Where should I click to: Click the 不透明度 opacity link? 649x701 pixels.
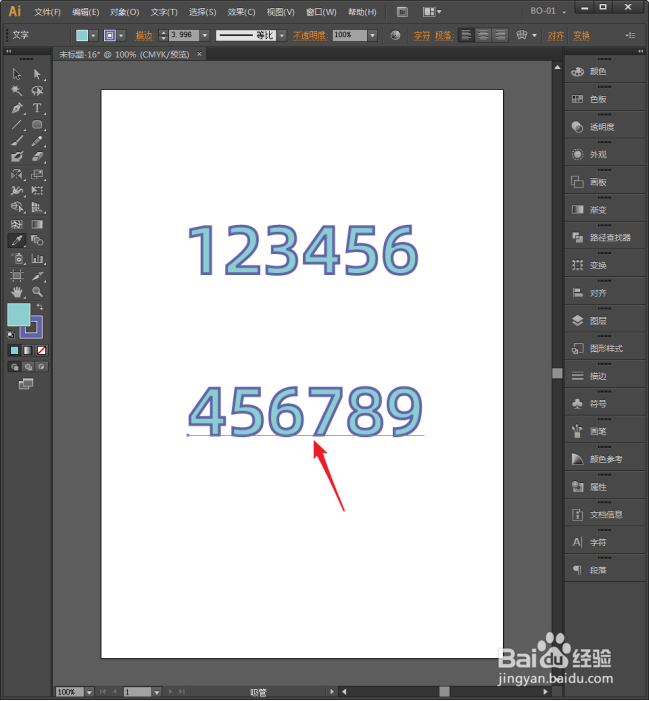pyautogui.click(x=310, y=35)
